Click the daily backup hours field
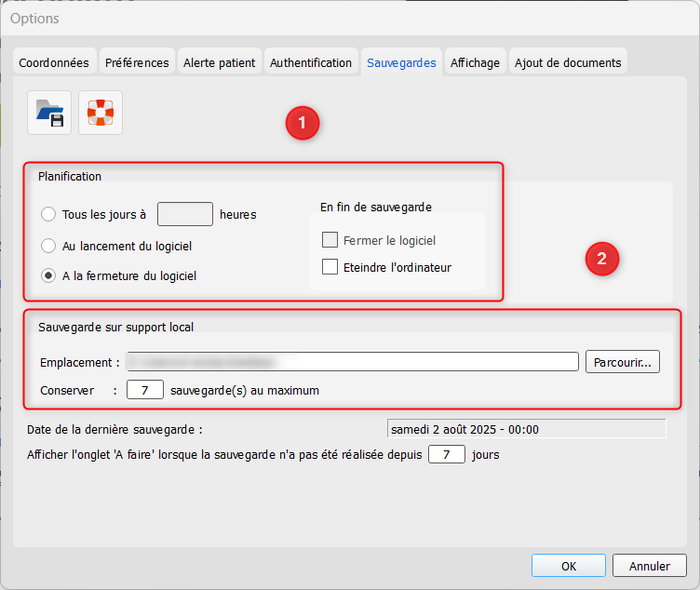The width and height of the screenshot is (700, 590). coord(185,214)
